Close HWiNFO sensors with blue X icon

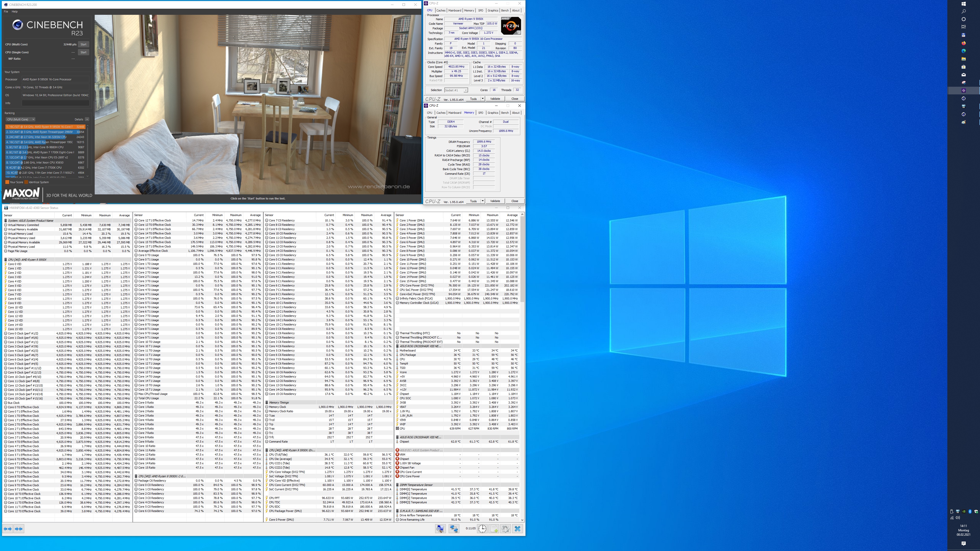[x=517, y=529]
